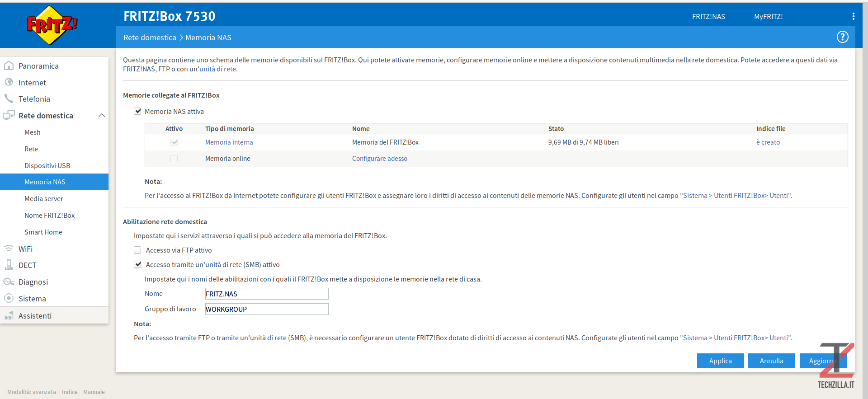Open the three-dot options menu
This screenshot has width=868, height=399.
click(853, 16)
